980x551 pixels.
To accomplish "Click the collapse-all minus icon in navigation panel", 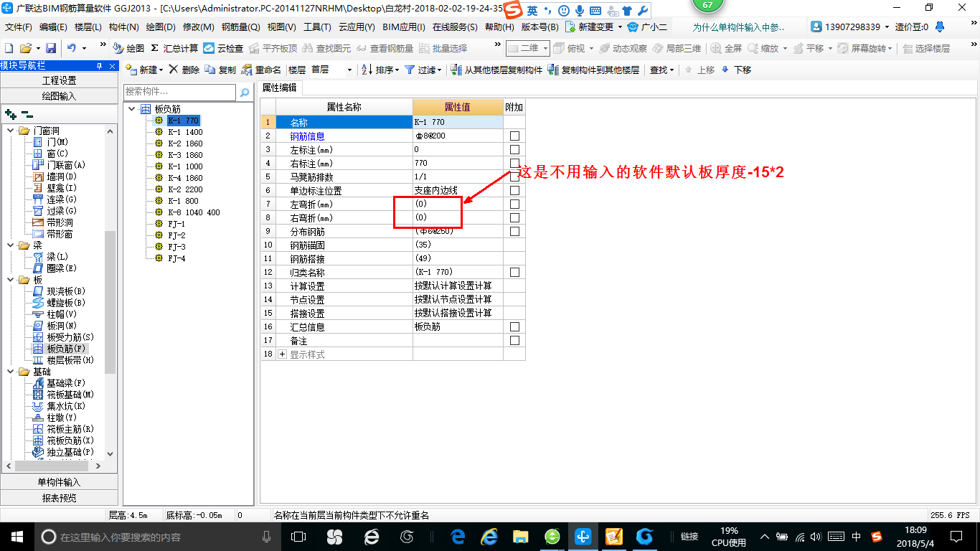I will 27,114.
